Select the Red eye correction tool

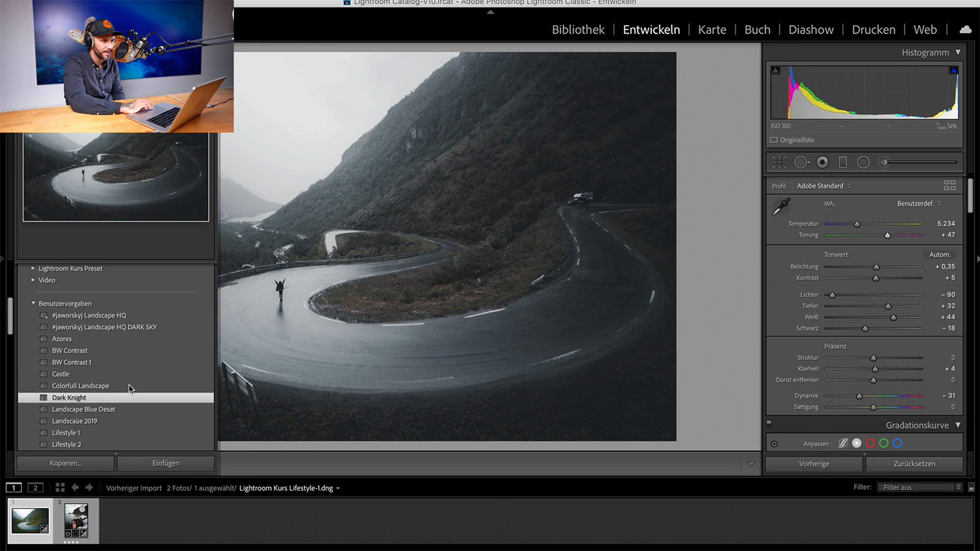pyautogui.click(x=823, y=162)
